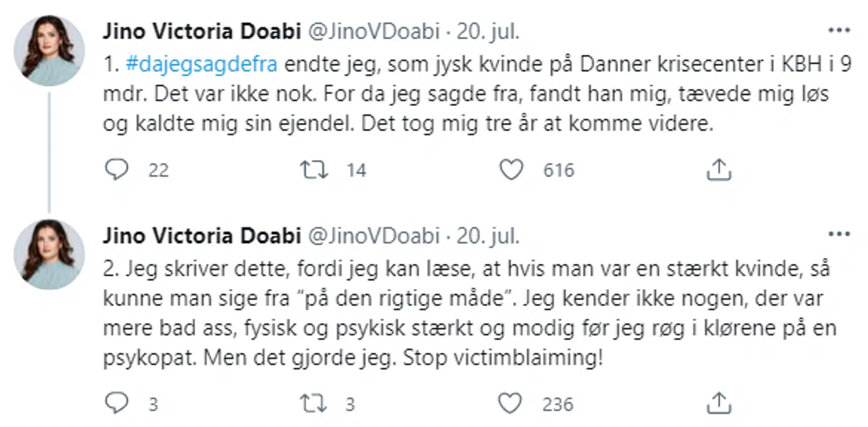Share the first tweet
Viewport: 868px width, 427px height.
coord(718,170)
